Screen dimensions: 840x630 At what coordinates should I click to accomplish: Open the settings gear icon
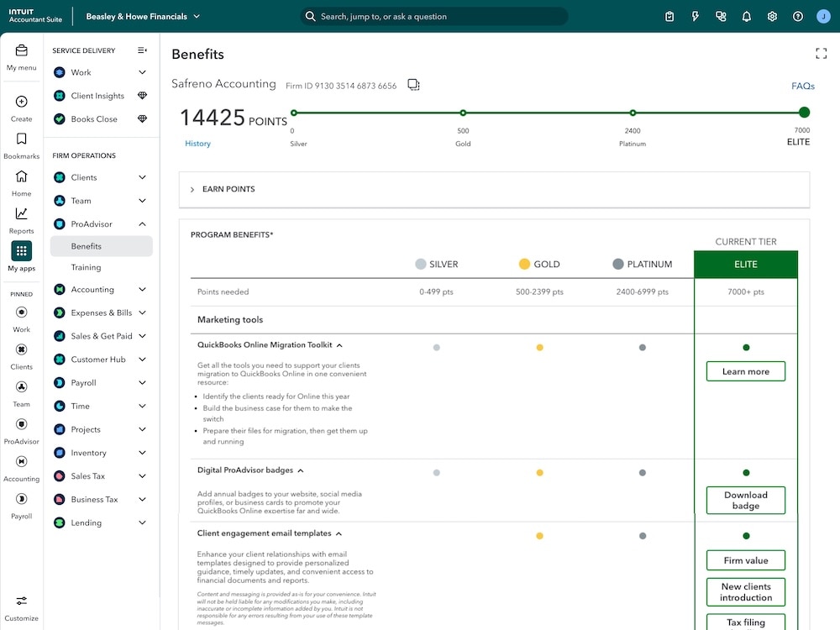tap(772, 16)
